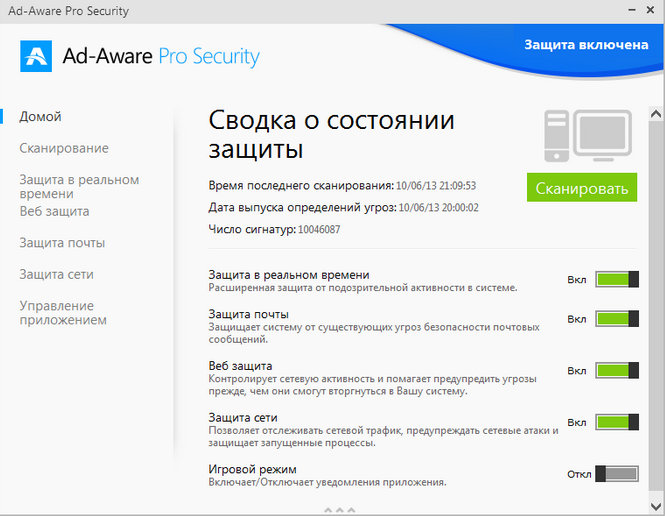Screen dimensions: 665x516
Task: Click the signature count 10046087
Action: click(x=319, y=230)
